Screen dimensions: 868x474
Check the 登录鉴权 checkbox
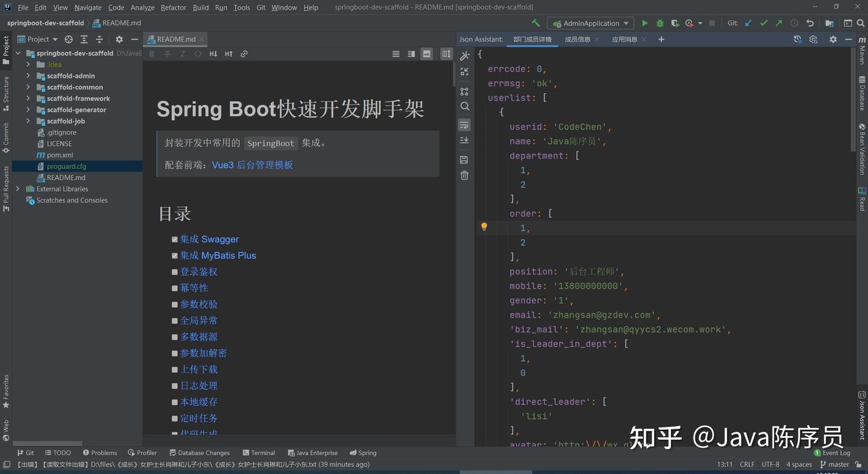[175, 272]
